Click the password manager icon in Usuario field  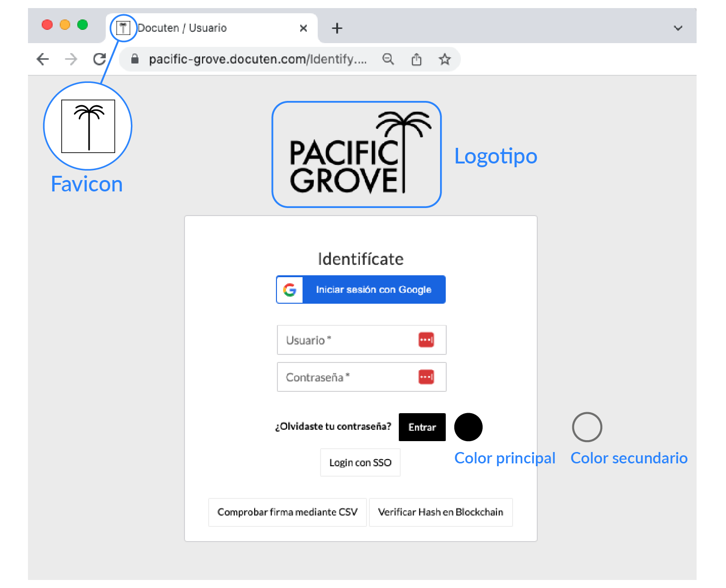426,340
